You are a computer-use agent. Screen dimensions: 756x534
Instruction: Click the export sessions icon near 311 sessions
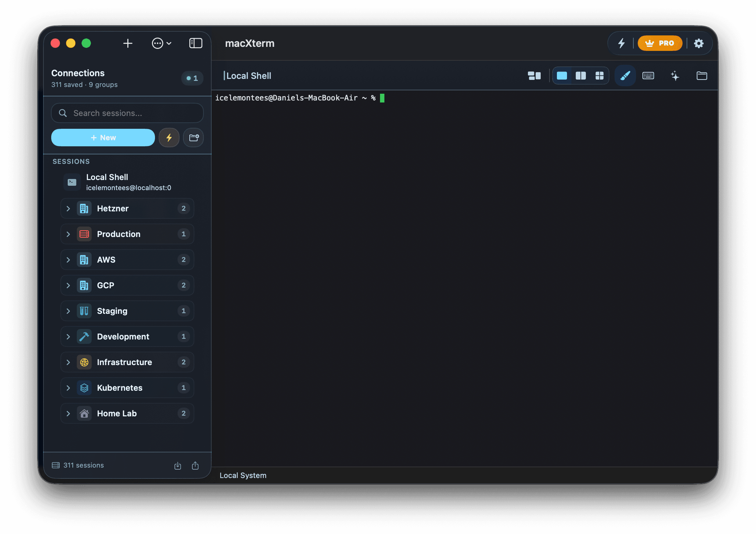(195, 465)
